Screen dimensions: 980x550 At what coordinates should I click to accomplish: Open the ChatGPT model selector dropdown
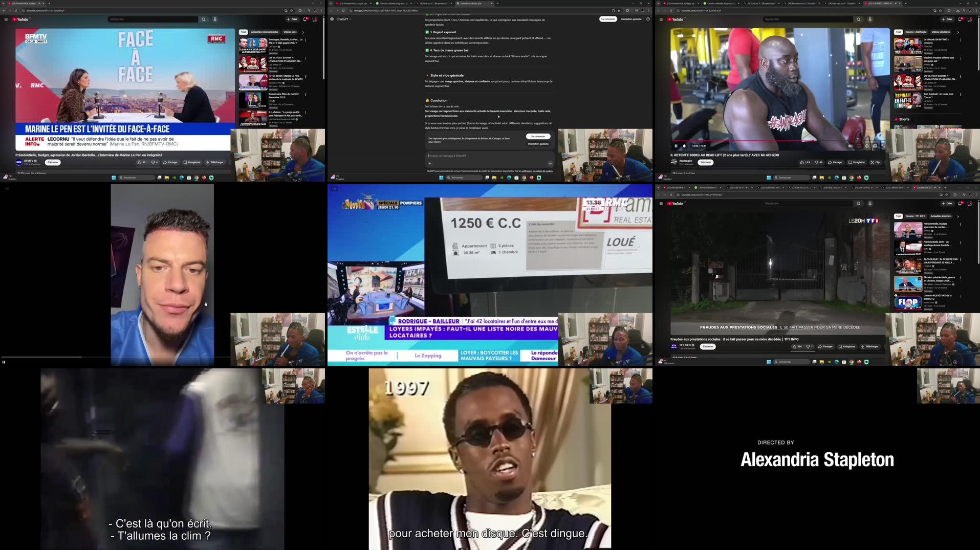click(x=343, y=19)
